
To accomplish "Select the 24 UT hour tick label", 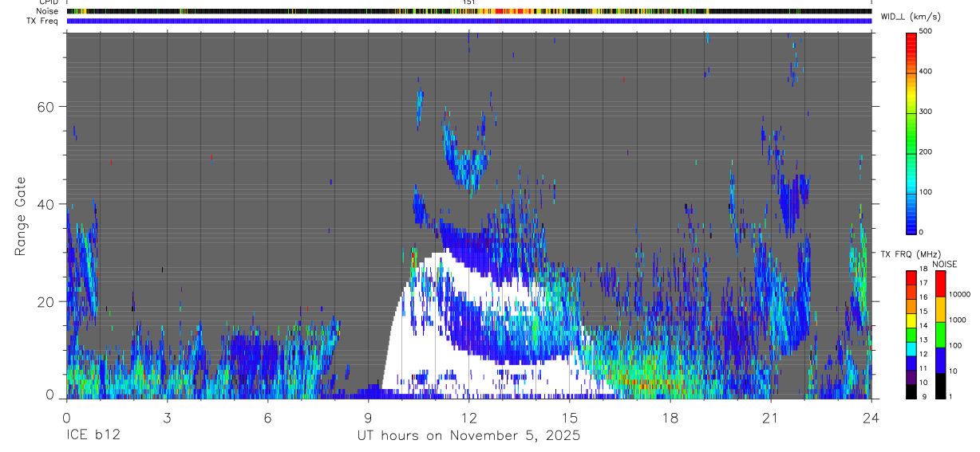I will click(x=871, y=418).
